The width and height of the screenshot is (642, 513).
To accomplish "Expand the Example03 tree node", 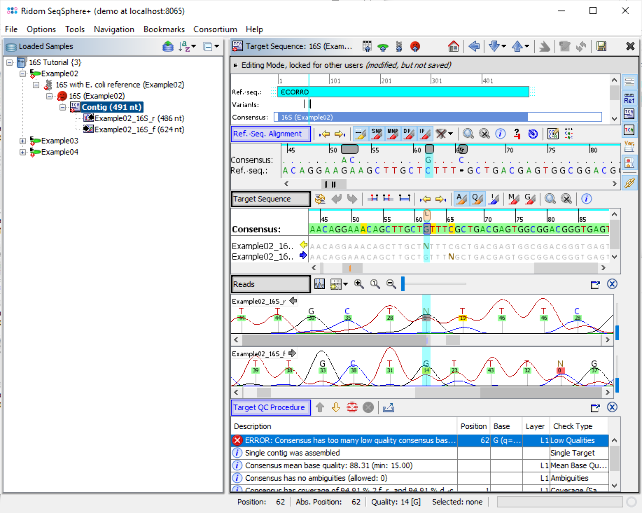I will [23, 141].
